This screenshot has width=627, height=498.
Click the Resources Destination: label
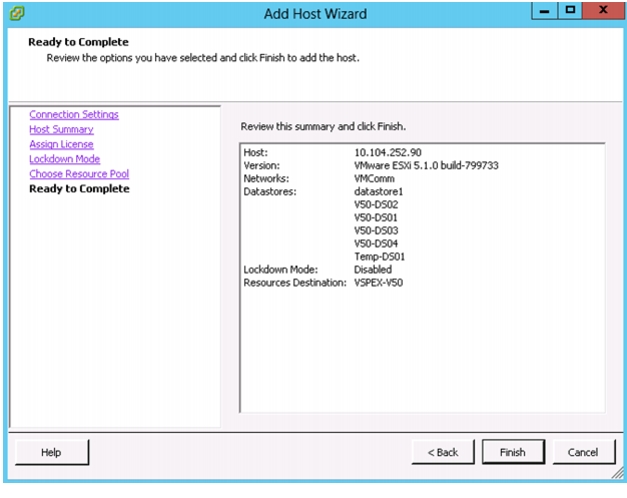tap(295, 282)
